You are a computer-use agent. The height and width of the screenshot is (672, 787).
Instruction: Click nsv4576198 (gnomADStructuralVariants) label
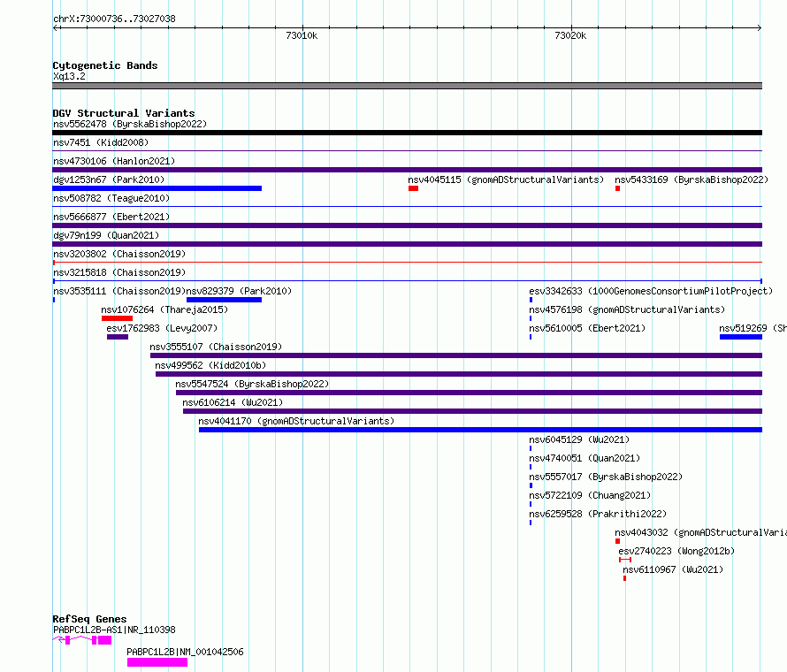coord(627,309)
